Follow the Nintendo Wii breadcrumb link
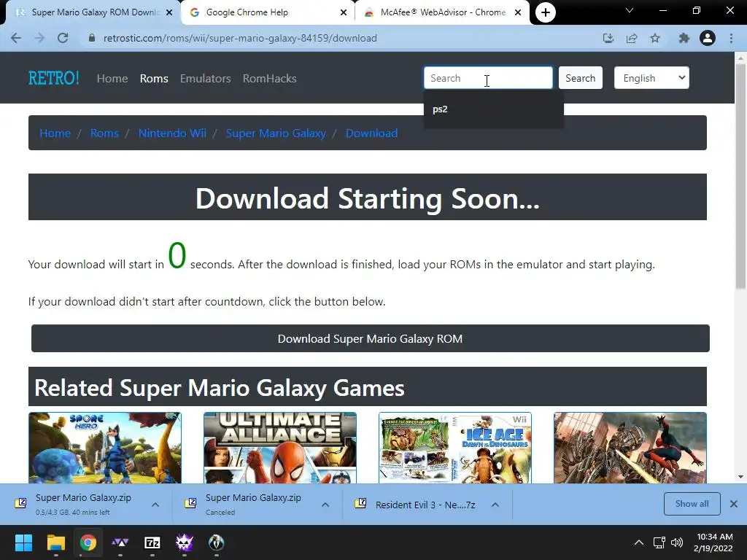747x560 pixels. [172, 133]
